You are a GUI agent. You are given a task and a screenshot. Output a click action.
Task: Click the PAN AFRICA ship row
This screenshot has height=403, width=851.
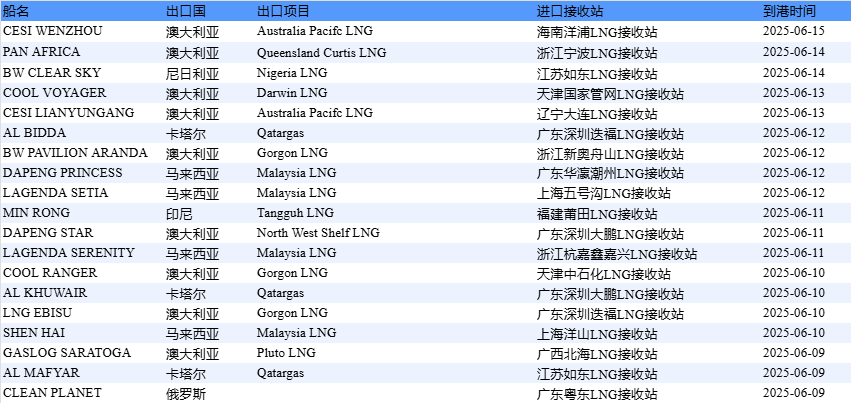pos(42,52)
